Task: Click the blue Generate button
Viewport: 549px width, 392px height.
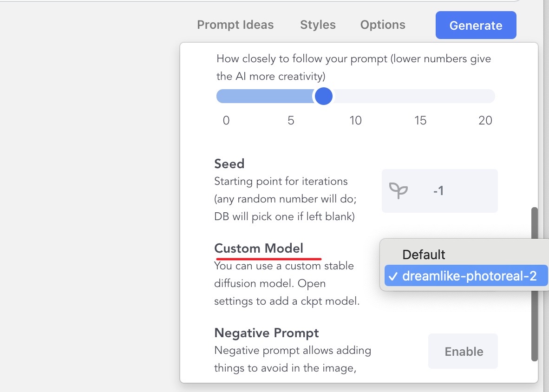Action: pyautogui.click(x=476, y=25)
